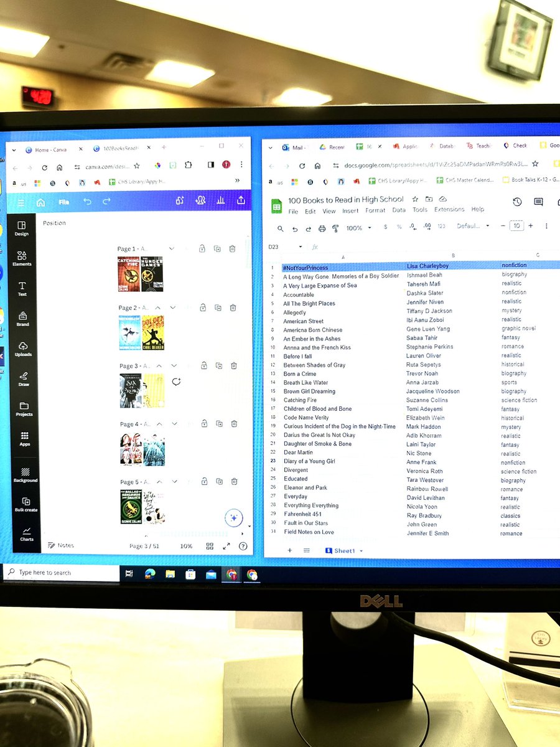Click the paint format icon in Sheets
Viewport: 560px width, 747px height.
(x=335, y=228)
